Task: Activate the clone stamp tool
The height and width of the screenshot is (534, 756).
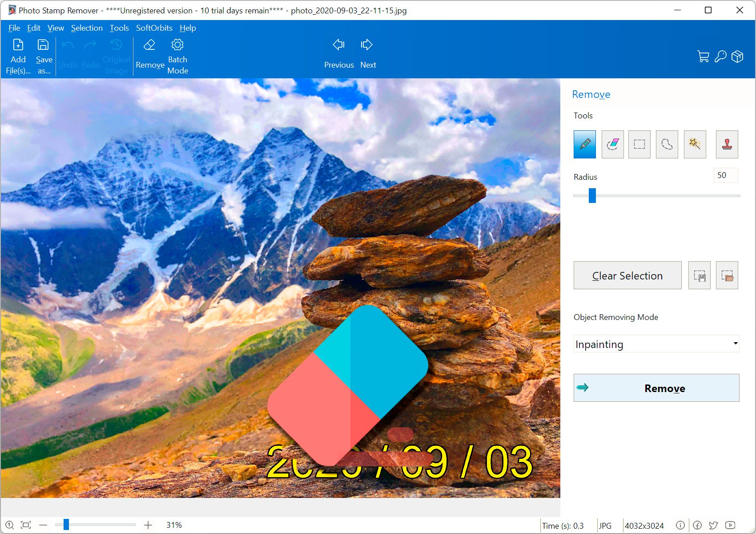Action: tap(727, 144)
